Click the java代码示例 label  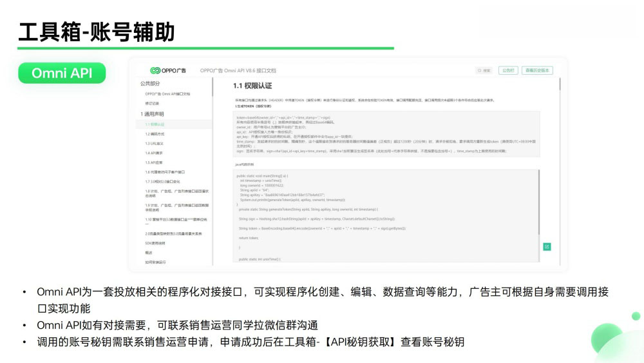[244, 164]
